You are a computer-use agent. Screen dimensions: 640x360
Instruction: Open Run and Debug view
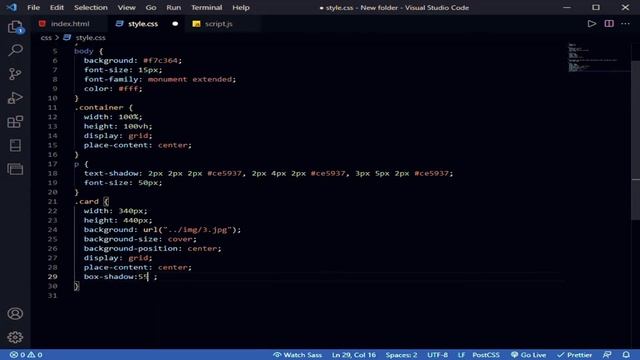pyautogui.click(x=15, y=98)
